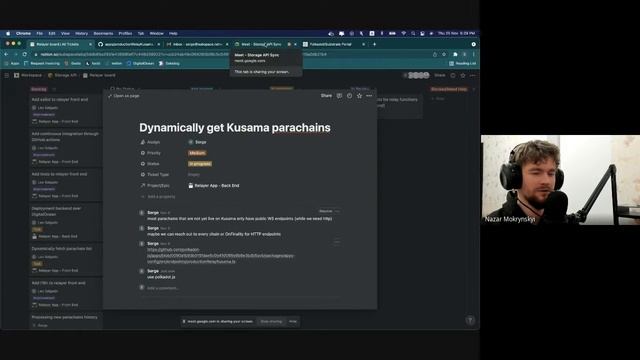Open the Reading List in bookmarks bar
Image resolution: width=640 pixels, height=360 pixels.
pyautogui.click(x=462, y=64)
